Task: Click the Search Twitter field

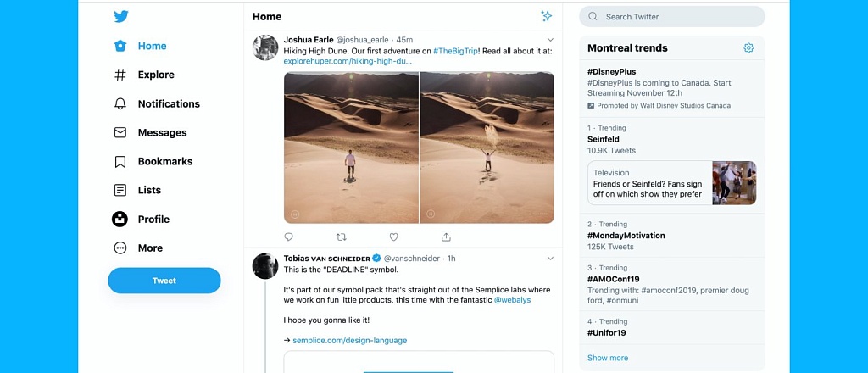Action: coord(672,17)
